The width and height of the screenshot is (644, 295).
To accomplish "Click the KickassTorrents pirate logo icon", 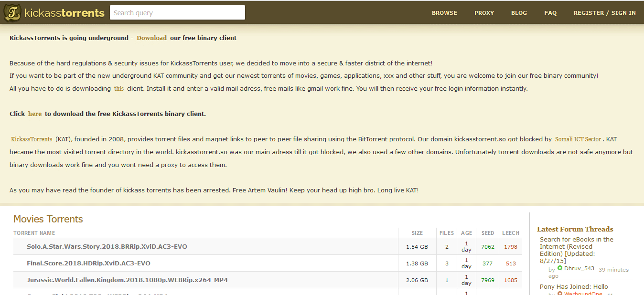I will click(x=12, y=12).
